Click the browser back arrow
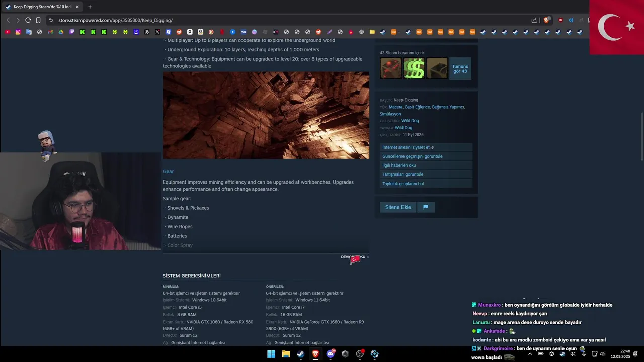Image resolution: width=644 pixels, height=362 pixels. pyautogui.click(x=8, y=20)
